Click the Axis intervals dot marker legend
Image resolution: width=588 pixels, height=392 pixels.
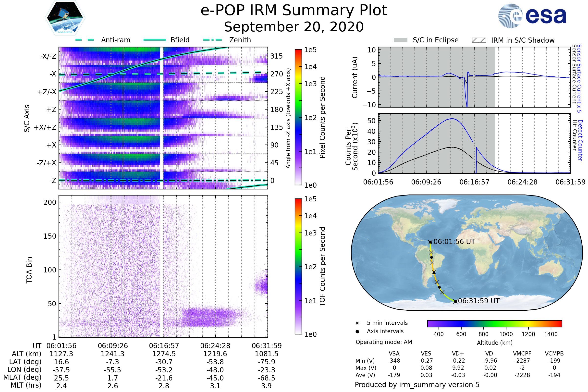coord(357,331)
